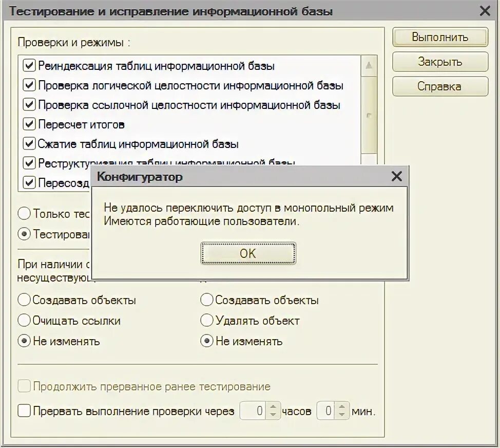Click the часов hours input field
Image resolution: width=500 pixels, height=448 pixels.
pyautogui.click(x=253, y=410)
